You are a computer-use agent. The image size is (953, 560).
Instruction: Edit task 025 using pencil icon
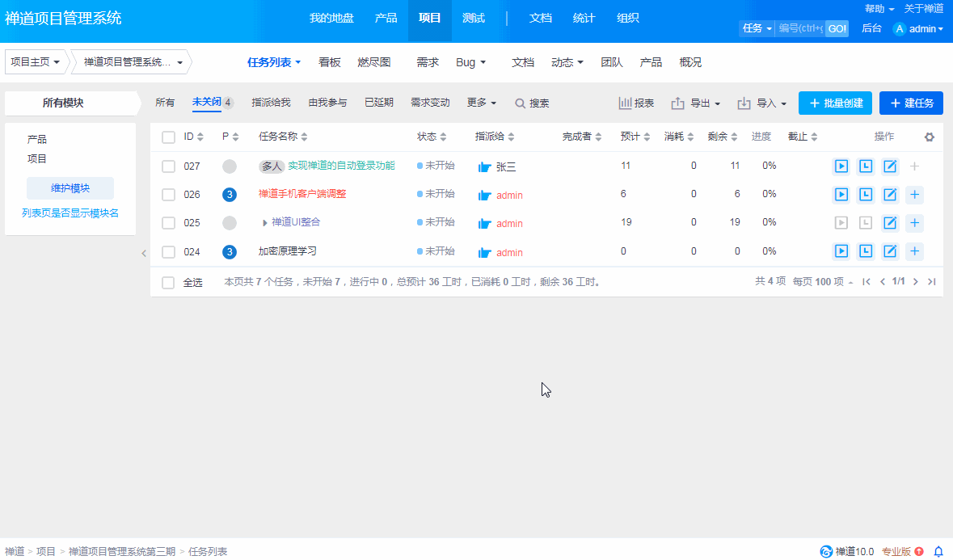pyautogui.click(x=890, y=223)
